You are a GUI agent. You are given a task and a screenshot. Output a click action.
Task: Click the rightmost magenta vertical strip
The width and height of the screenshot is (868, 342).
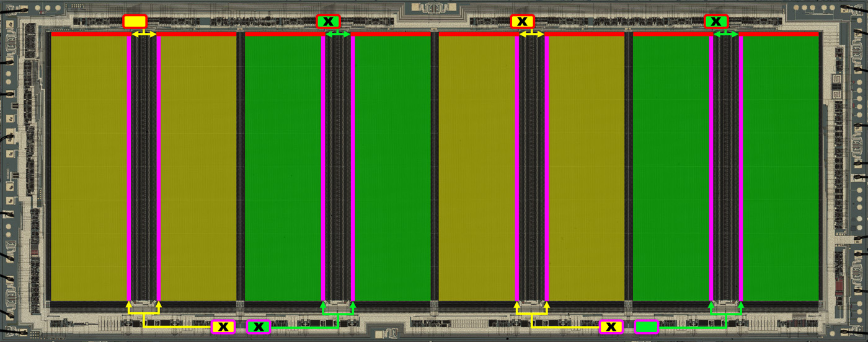[740, 167]
